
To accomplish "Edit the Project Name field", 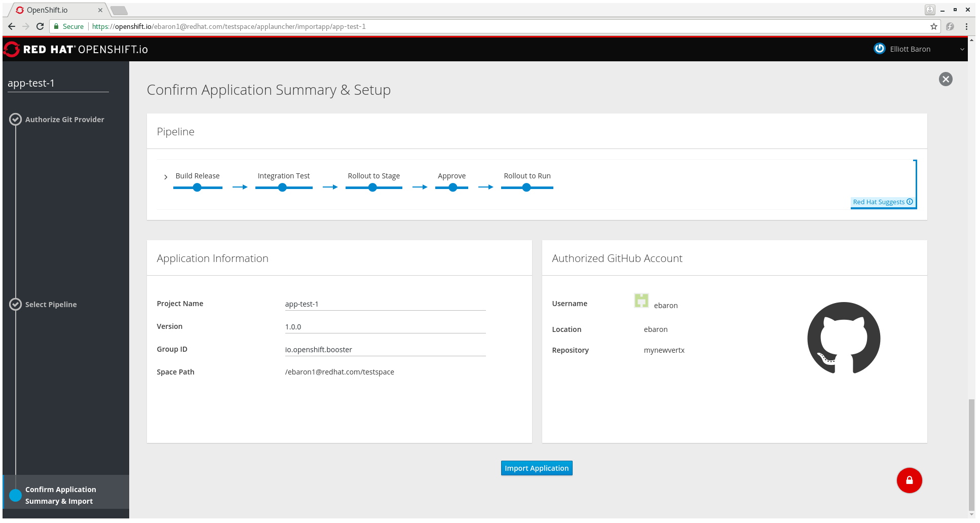I will pyautogui.click(x=385, y=304).
